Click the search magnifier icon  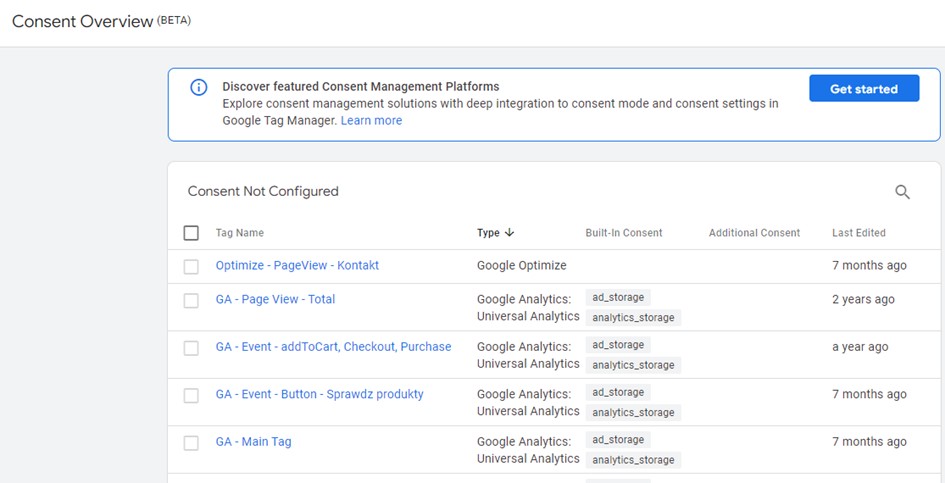(902, 192)
